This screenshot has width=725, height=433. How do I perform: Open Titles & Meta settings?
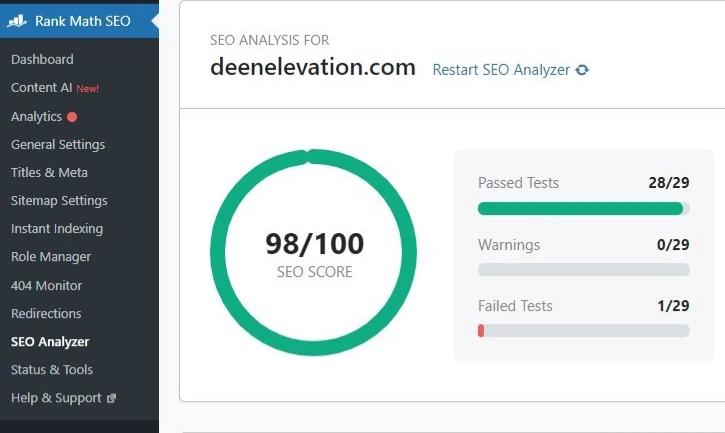click(x=49, y=173)
